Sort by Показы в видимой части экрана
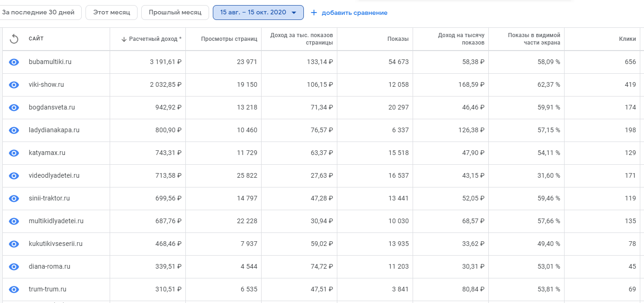The width and height of the screenshot is (644, 303). point(534,39)
